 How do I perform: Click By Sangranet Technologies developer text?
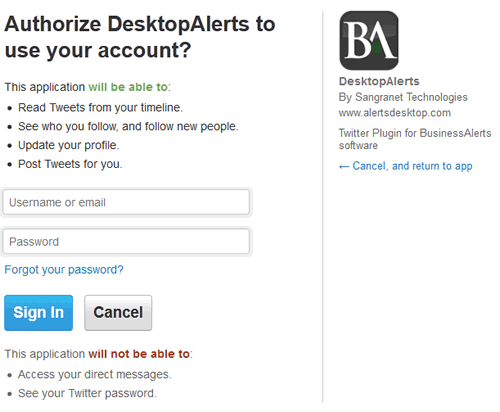pos(403,97)
